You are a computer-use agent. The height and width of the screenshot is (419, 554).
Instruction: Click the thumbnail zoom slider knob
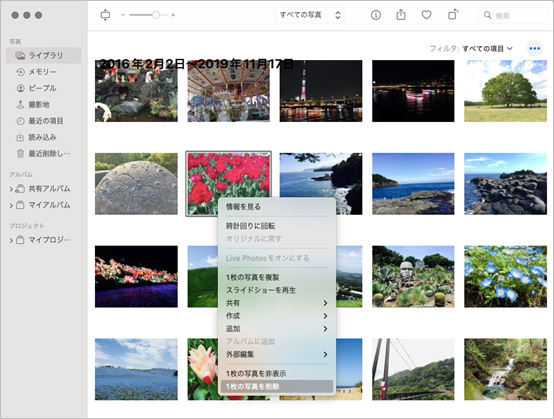coord(155,15)
